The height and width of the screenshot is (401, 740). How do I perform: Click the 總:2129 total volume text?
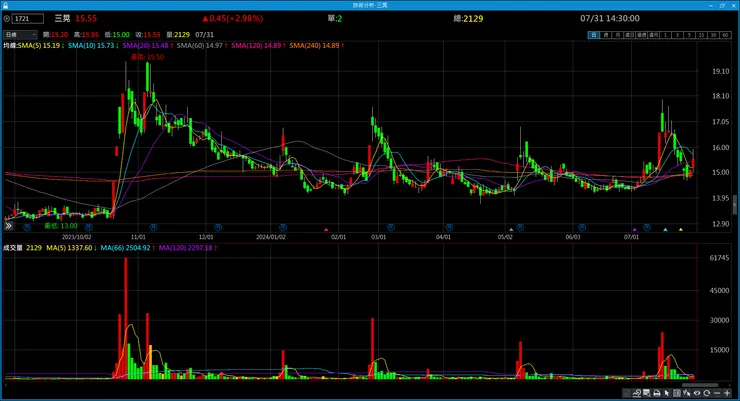(468, 19)
